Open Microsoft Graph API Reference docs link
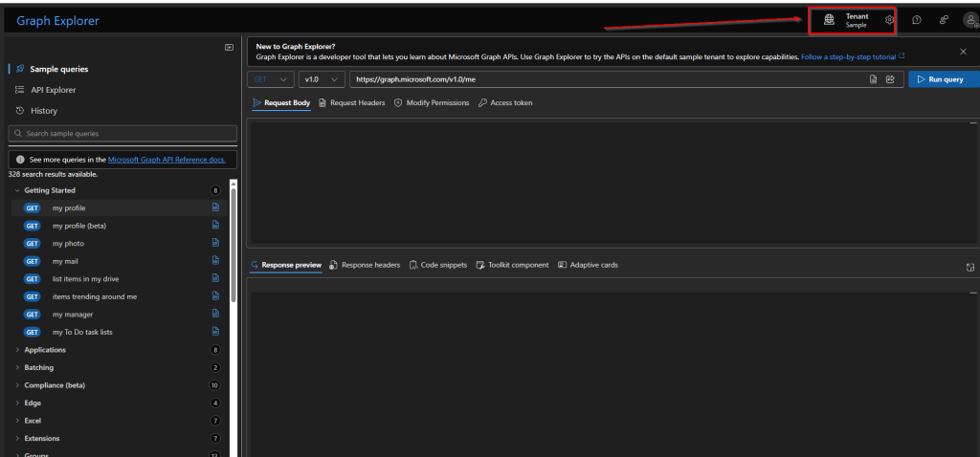Screen dimensions: 980x457 point(167,160)
